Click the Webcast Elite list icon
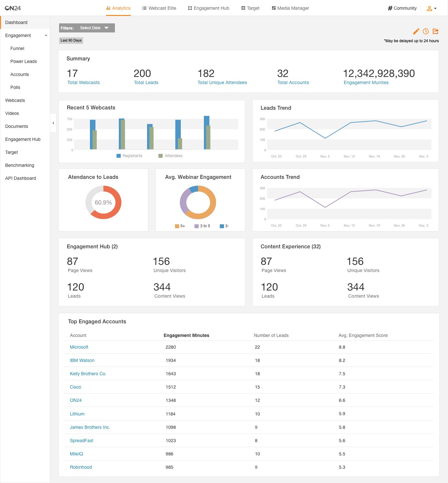Viewport: 448px width, 483px height. click(144, 8)
